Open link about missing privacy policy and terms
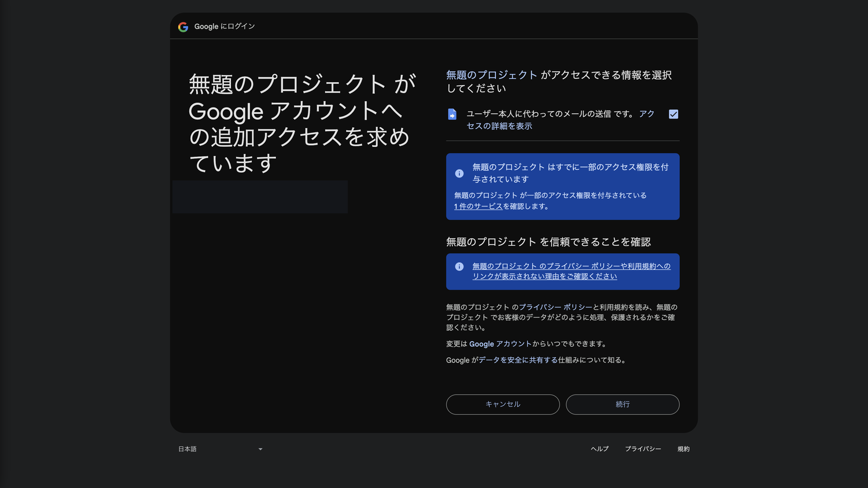The image size is (868, 488). [571, 271]
